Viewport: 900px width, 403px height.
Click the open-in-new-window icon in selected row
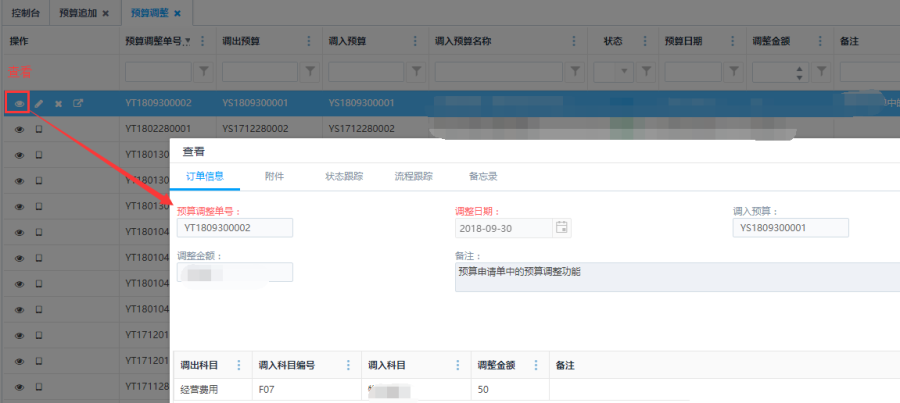78,103
